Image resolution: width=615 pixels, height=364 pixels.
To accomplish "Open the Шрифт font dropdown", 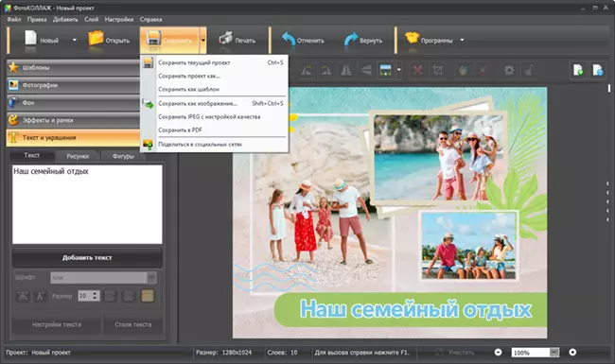I will point(103,277).
